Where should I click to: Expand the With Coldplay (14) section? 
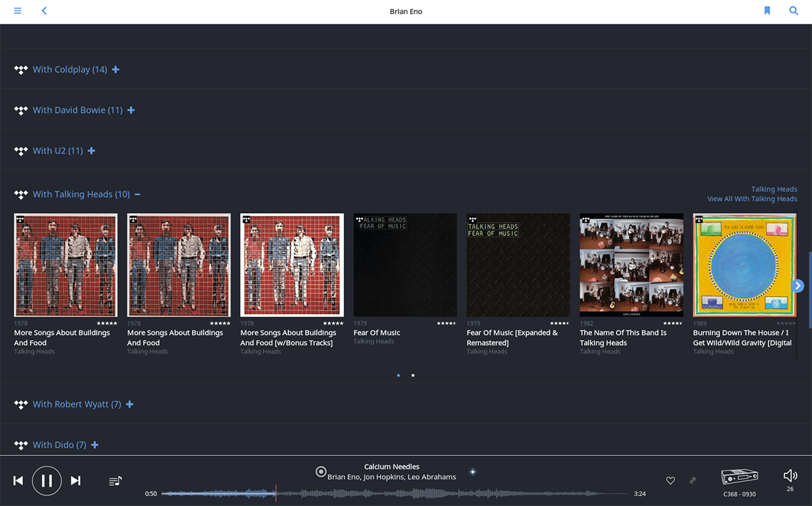[x=116, y=70]
